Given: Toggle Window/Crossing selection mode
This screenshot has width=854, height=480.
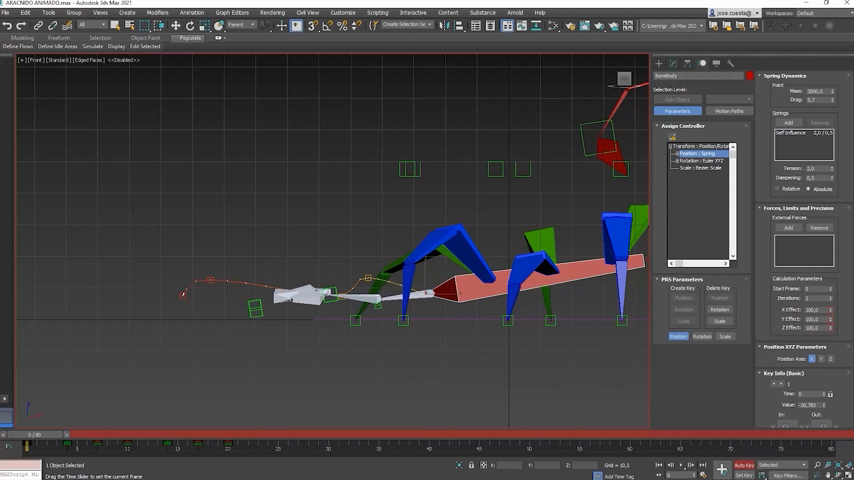Looking at the screenshot, I should pyautogui.click(x=159, y=26).
